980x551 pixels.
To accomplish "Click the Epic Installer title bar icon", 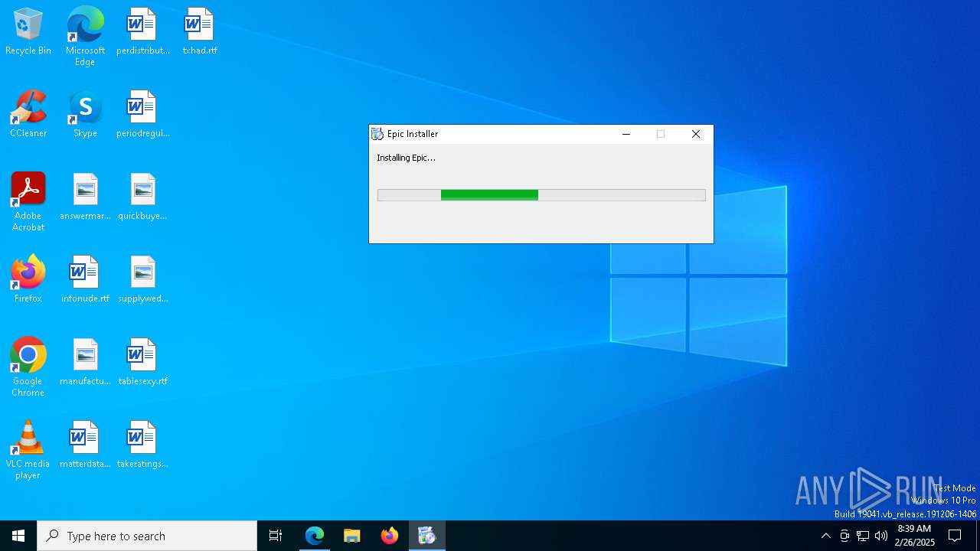I will [377, 134].
